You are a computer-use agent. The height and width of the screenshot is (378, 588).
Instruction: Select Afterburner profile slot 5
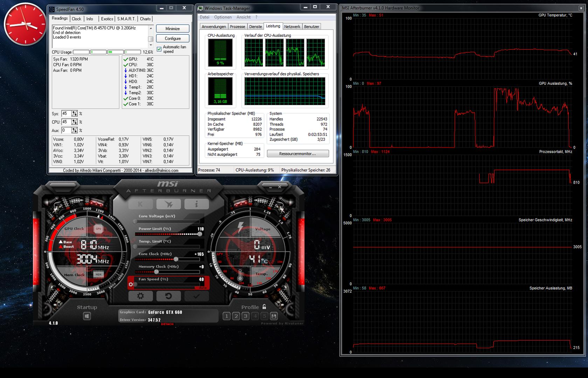point(264,316)
